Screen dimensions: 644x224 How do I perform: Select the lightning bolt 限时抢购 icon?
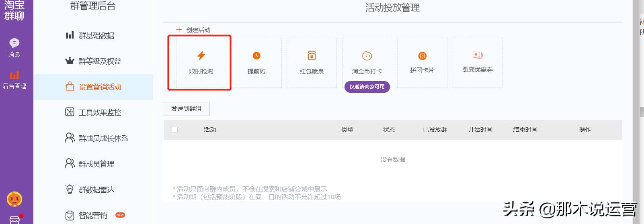click(201, 55)
